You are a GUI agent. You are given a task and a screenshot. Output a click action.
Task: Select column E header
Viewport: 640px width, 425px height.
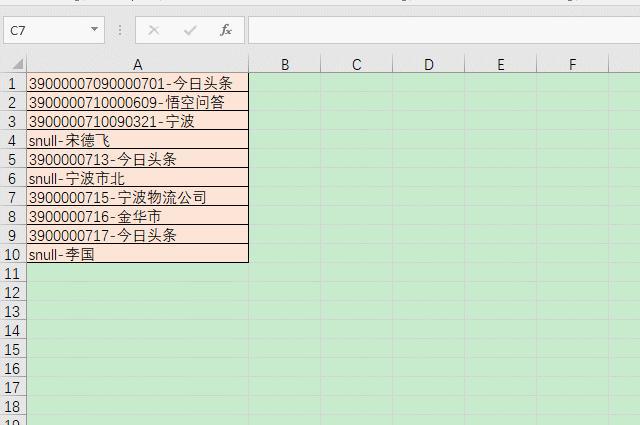click(x=500, y=64)
